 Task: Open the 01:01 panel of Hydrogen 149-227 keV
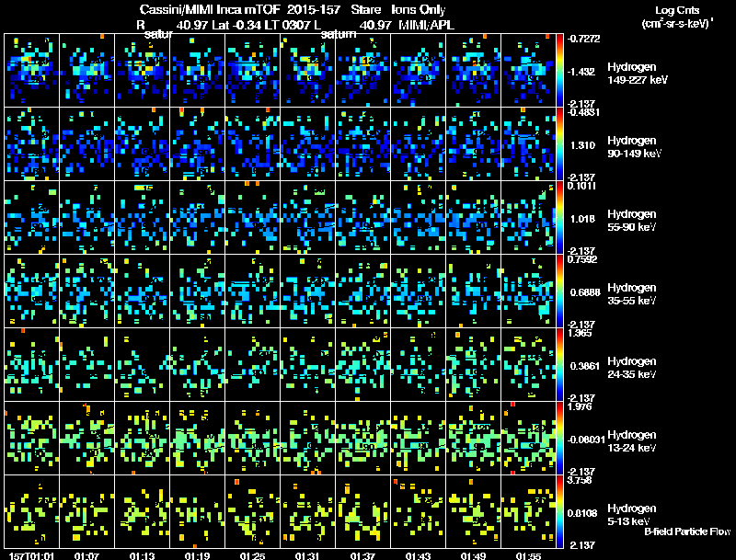coord(31,71)
